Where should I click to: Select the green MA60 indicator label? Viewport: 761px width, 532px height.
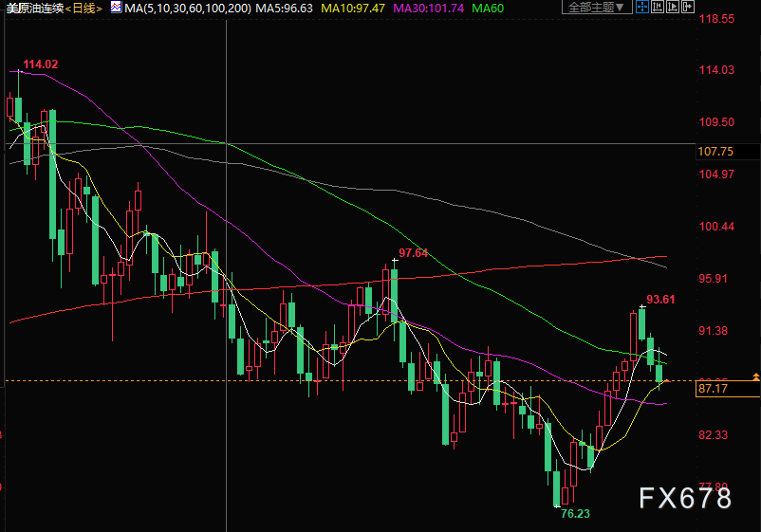(488, 9)
